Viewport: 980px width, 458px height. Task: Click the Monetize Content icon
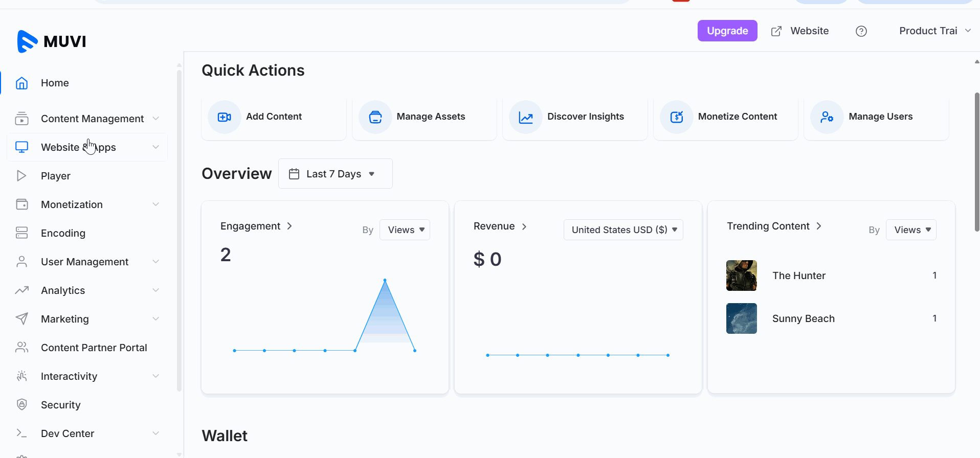676,117
